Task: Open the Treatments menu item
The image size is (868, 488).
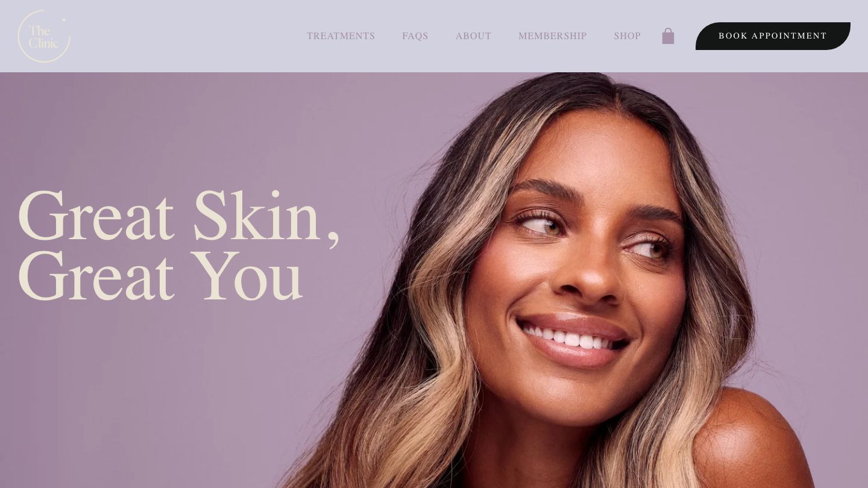Action: pos(341,36)
